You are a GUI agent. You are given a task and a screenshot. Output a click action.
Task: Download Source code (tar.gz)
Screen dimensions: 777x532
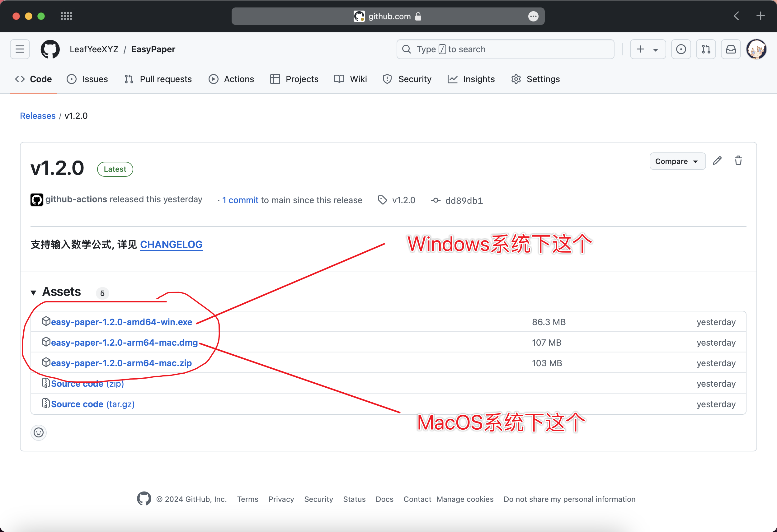point(93,404)
